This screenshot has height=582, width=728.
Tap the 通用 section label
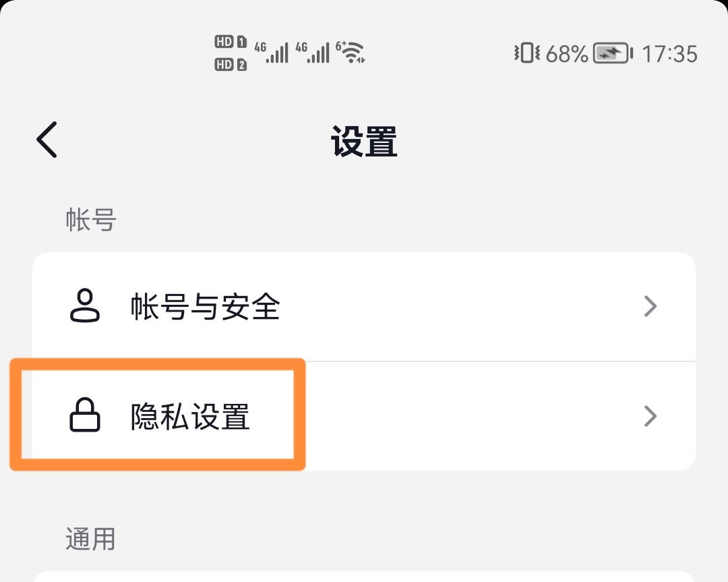pos(91,539)
